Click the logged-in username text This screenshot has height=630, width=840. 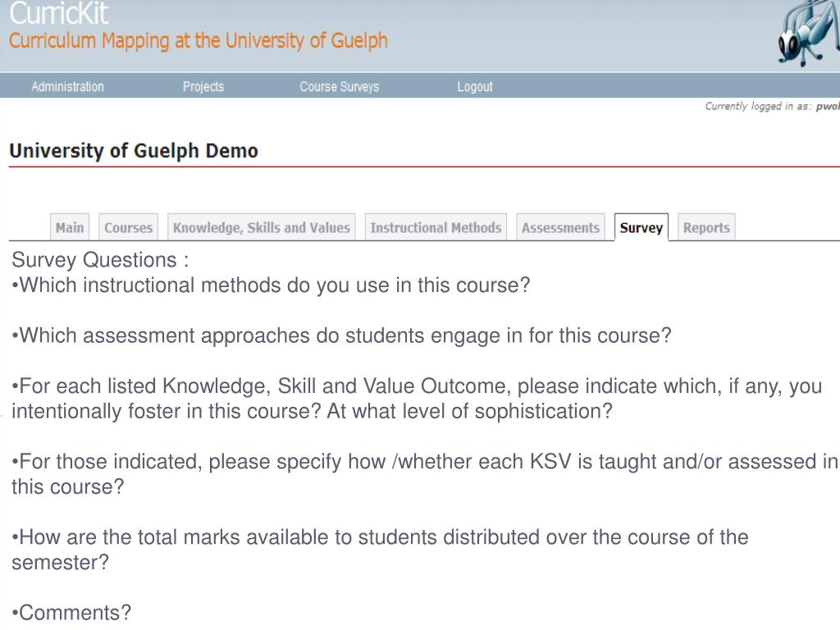coord(828,106)
